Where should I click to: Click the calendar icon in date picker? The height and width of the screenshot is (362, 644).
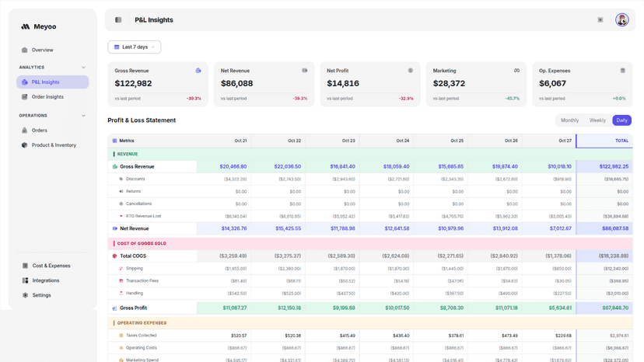[x=117, y=47]
